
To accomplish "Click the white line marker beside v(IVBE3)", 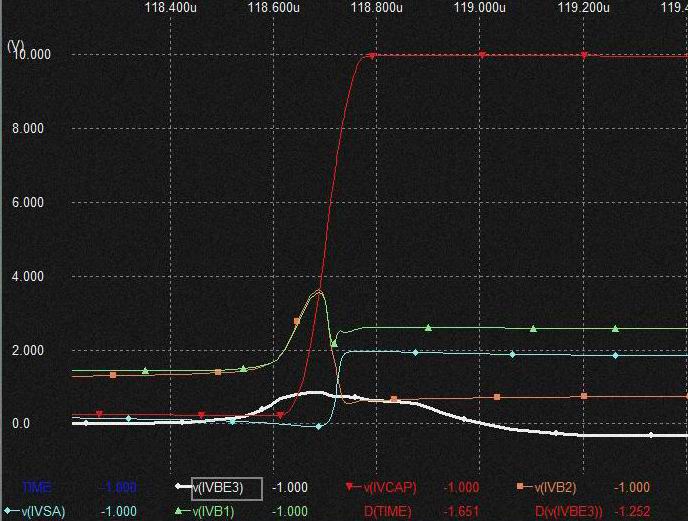I will (181, 488).
